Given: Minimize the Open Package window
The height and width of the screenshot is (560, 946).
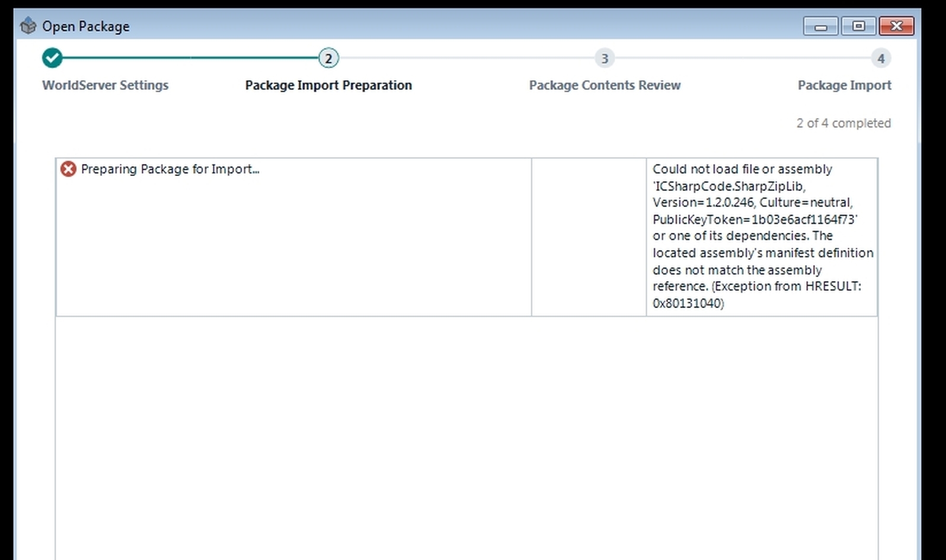Looking at the screenshot, I should 820,26.
